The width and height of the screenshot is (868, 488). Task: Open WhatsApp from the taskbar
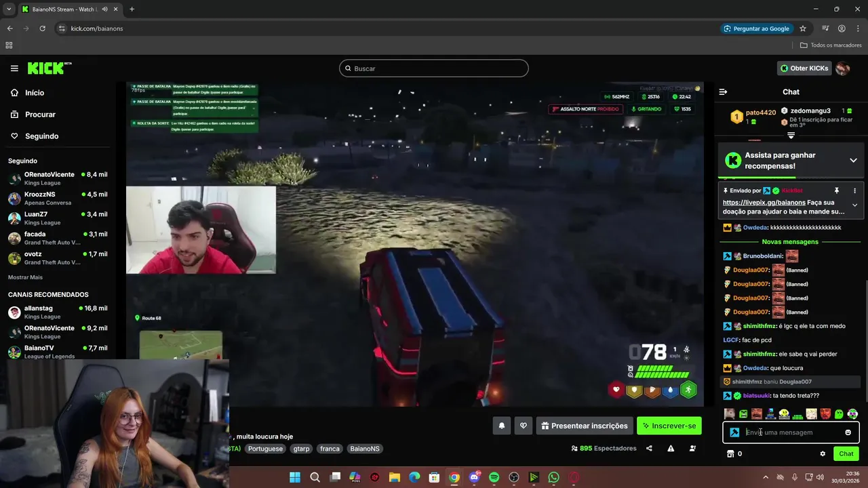(x=553, y=477)
